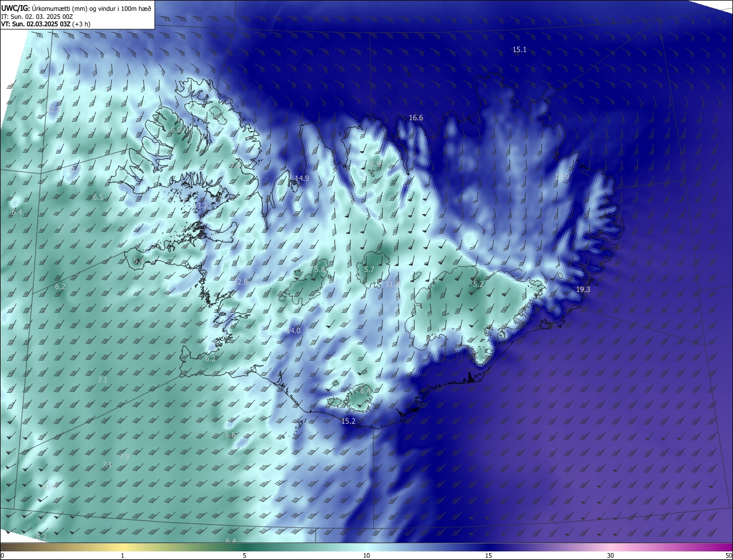The width and height of the screenshot is (733, 560).
Task: Select the 5.8 value on the glacier
Action: coord(320,269)
